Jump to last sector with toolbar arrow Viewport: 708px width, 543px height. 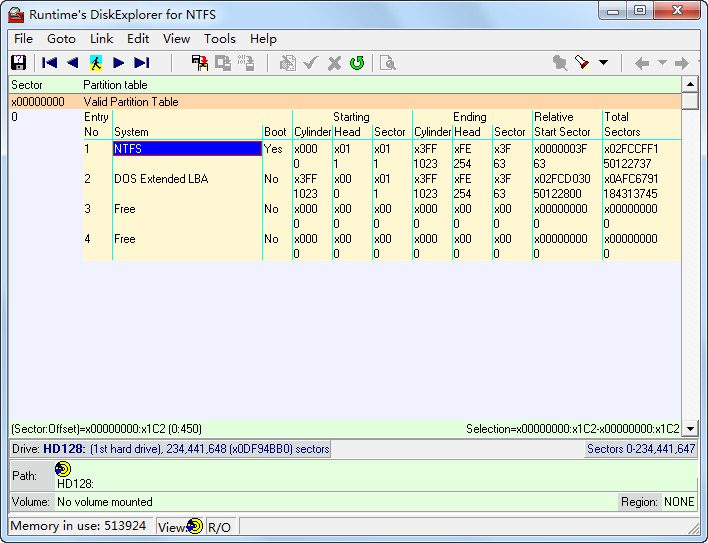(142, 63)
